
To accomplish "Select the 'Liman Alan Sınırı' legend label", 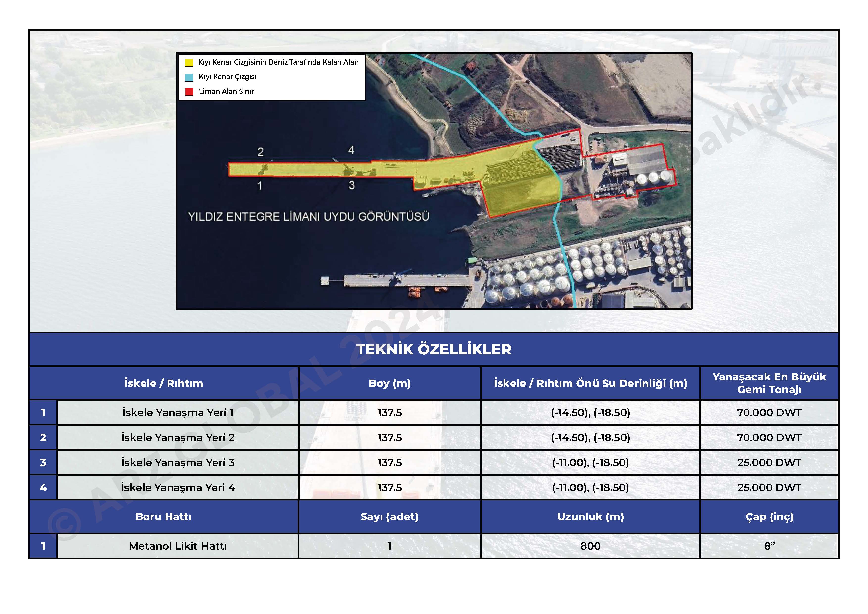I will [227, 92].
